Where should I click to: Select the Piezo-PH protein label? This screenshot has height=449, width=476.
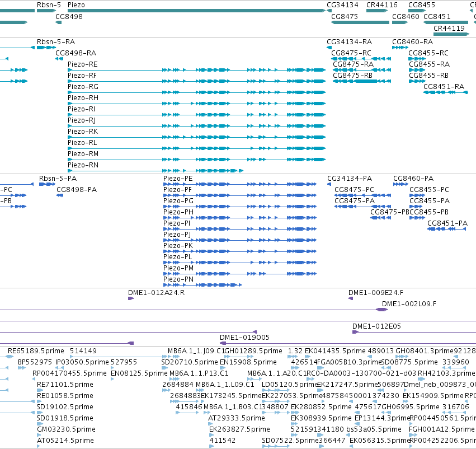pos(178,212)
